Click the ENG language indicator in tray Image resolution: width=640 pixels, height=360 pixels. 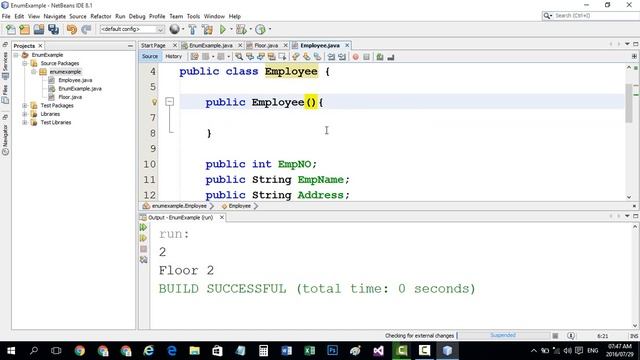pyautogui.click(x=593, y=351)
